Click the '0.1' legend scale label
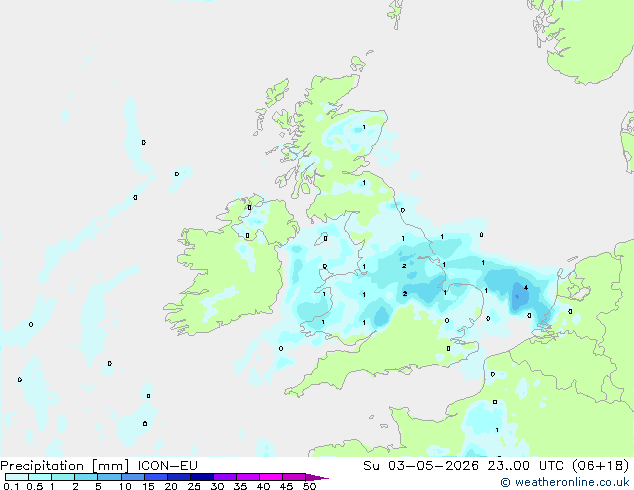 11,486
